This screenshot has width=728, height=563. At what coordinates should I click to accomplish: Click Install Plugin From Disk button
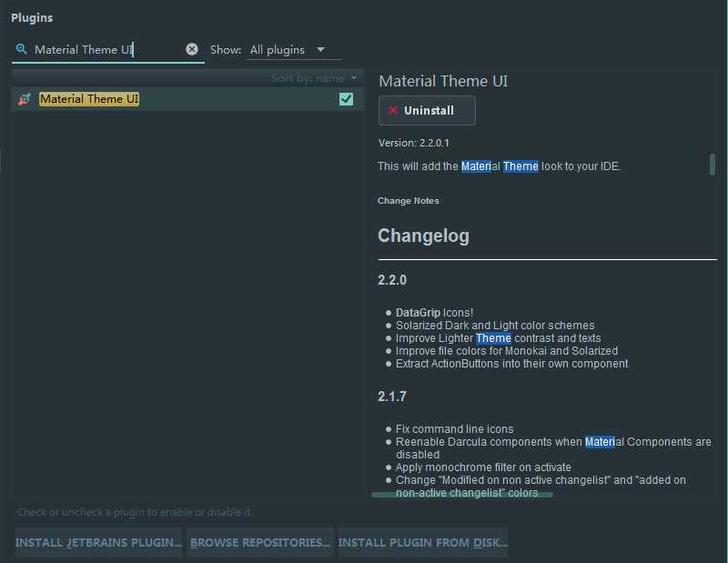click(422, 542)
